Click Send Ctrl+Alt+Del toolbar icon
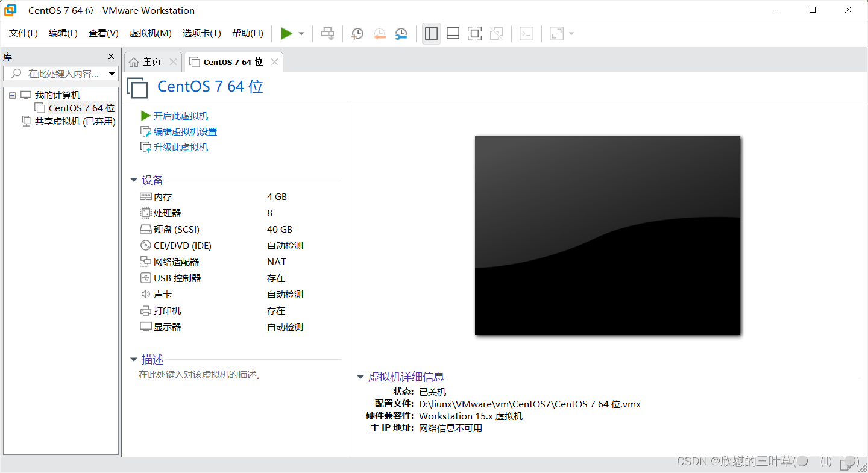The width and height of the screenshot is (868, 473). [327, 33]
